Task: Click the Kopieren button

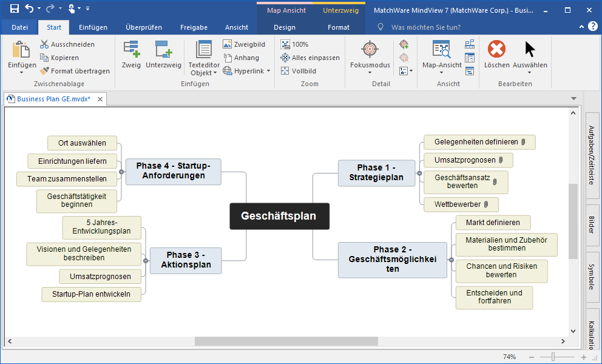Action: click(59, 58)
